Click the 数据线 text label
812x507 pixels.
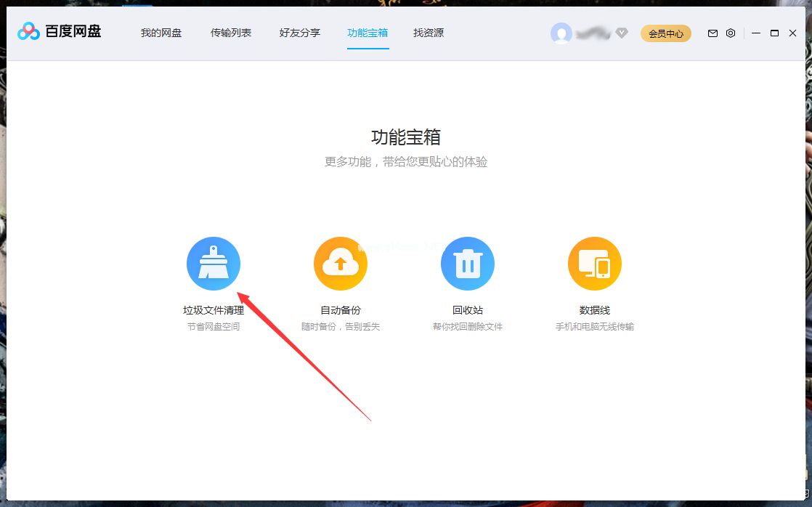click(595, 309)
